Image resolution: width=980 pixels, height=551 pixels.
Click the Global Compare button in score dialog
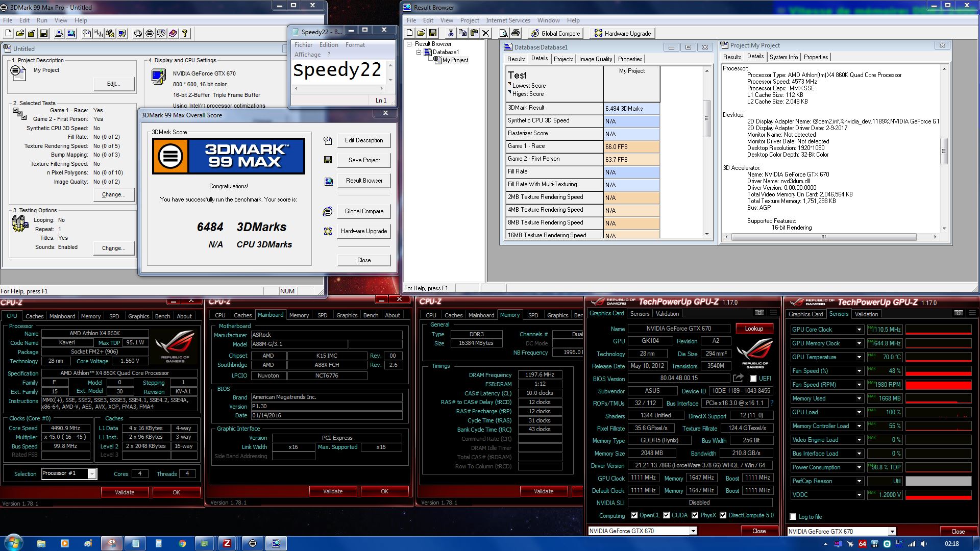(x=364, y=211)
